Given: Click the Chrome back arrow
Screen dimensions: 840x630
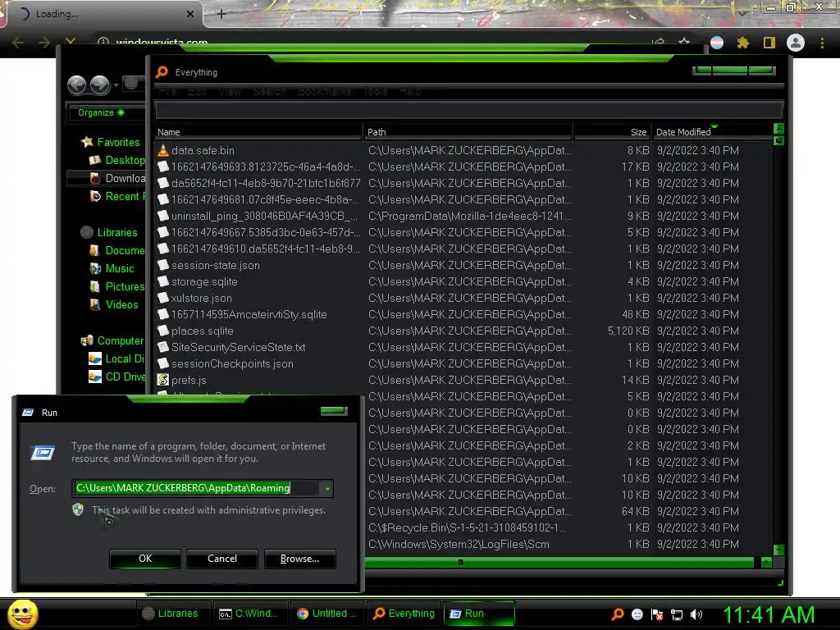Looking at the screenshot, I should coord(18,43).
